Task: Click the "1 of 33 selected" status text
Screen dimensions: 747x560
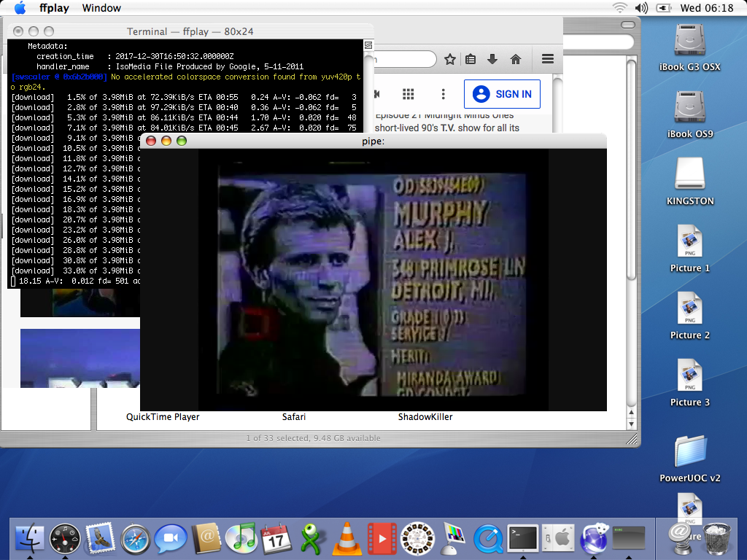Action: (x=314, y=438)
